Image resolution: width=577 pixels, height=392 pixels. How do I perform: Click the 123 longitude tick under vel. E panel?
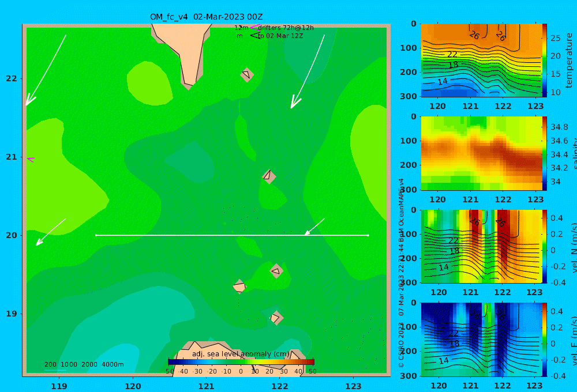coord(535,386)
